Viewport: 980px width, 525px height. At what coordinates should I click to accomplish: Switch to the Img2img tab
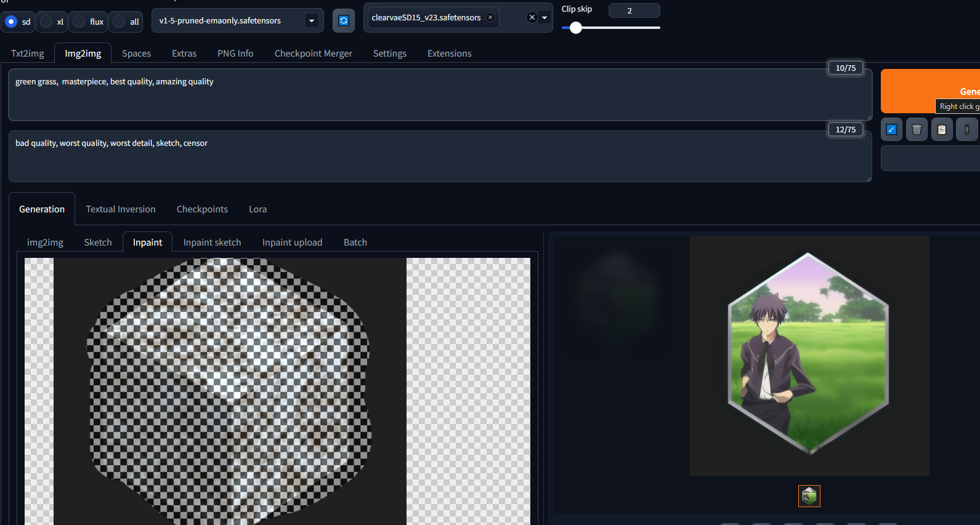click(x=83, y=54)
